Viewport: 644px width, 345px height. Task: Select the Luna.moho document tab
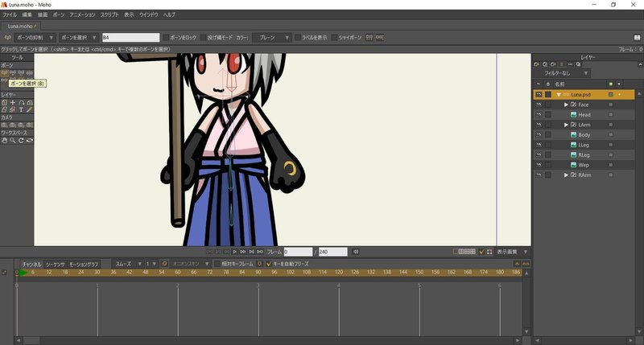point(21,26)
